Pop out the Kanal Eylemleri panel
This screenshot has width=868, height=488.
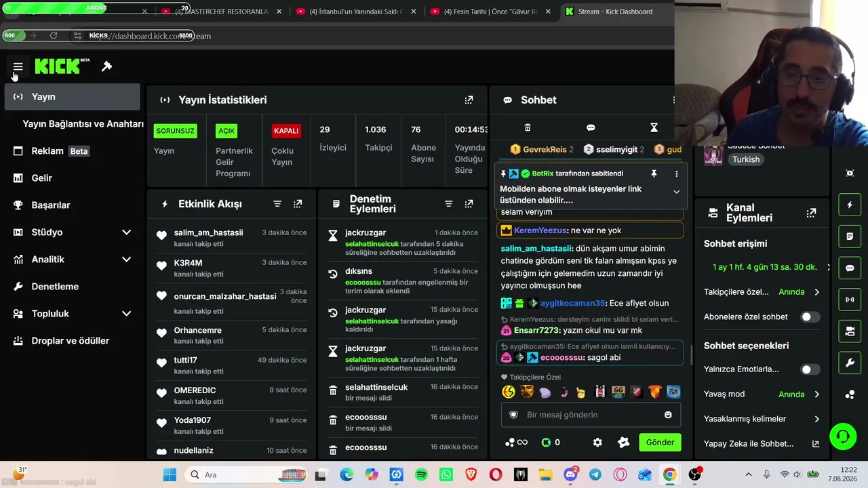811,213
